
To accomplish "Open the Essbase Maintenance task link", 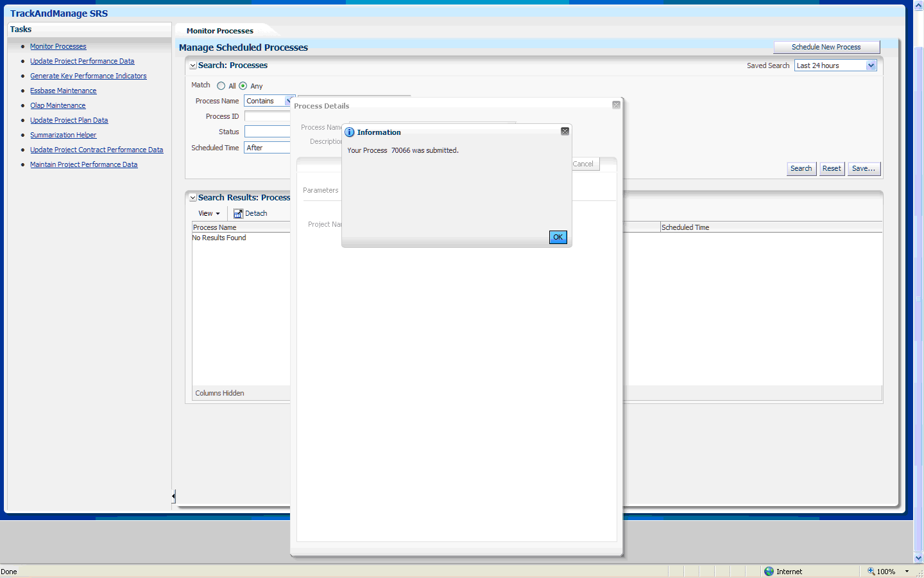I will [63, 91].
